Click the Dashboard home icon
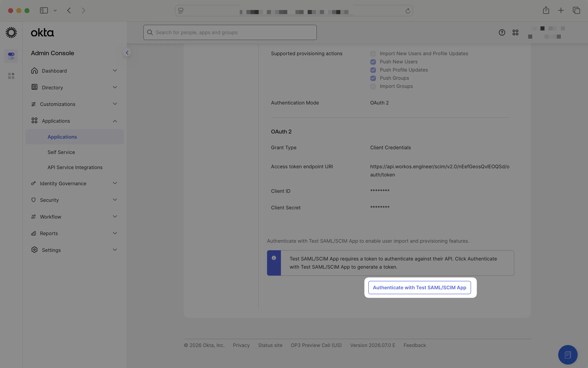The image size is (588, 368). pyautogui.click(x=35, y=71)
